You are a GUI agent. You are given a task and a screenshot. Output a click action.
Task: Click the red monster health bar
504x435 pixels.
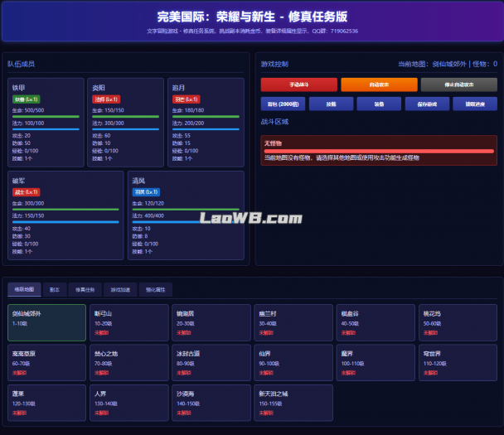379,151
